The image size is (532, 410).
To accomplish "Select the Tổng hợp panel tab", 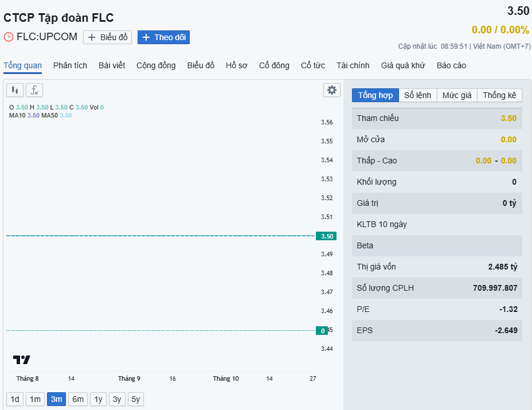I will click(x=375, y=95).
